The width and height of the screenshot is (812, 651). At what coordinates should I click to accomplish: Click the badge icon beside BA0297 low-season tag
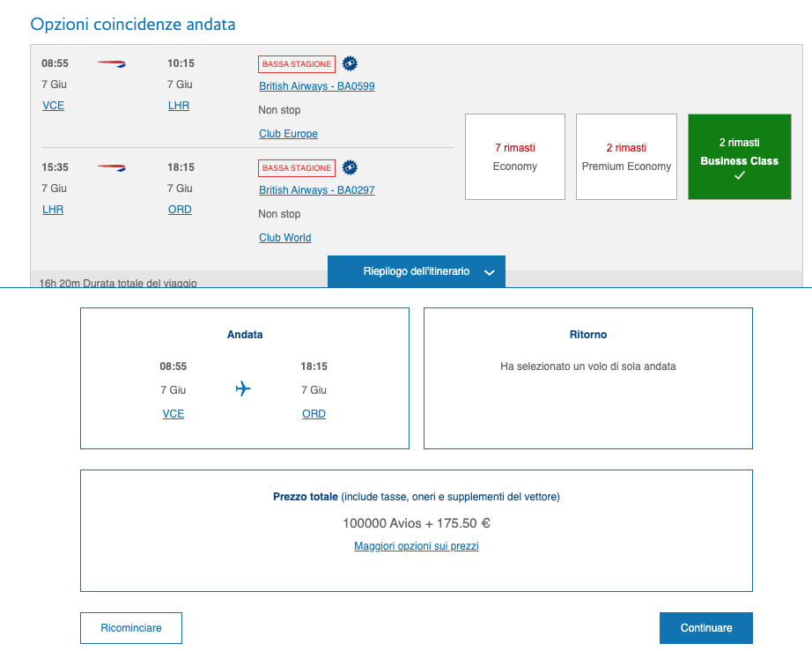coord(350,167)
